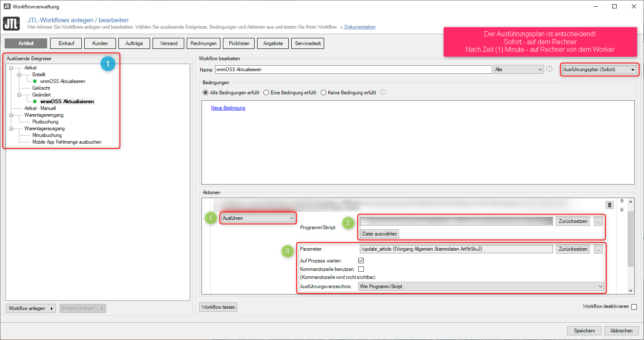Screen dimensions: 644x340
Task: Open Workflow anlegen split button
Action: coord(31,308)
